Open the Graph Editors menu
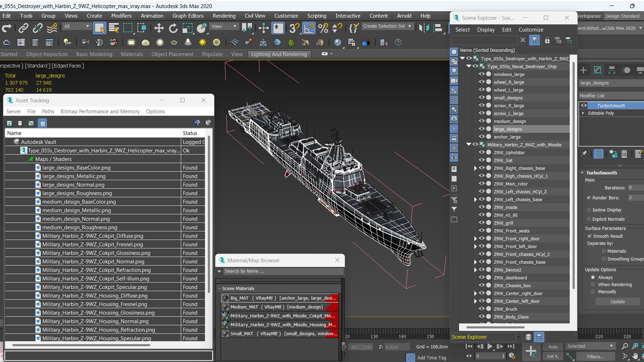Viewport: 644px width, 362px height. (188, 16)
